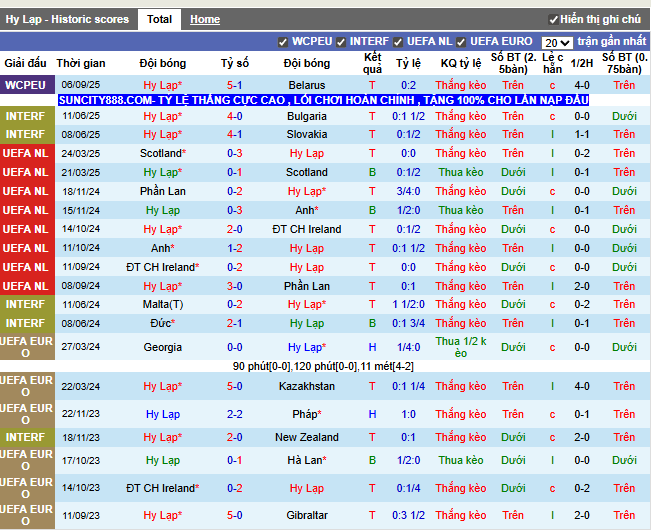Click the 1/2H column header
651x530 pixels.
click(x=582, y=64)
